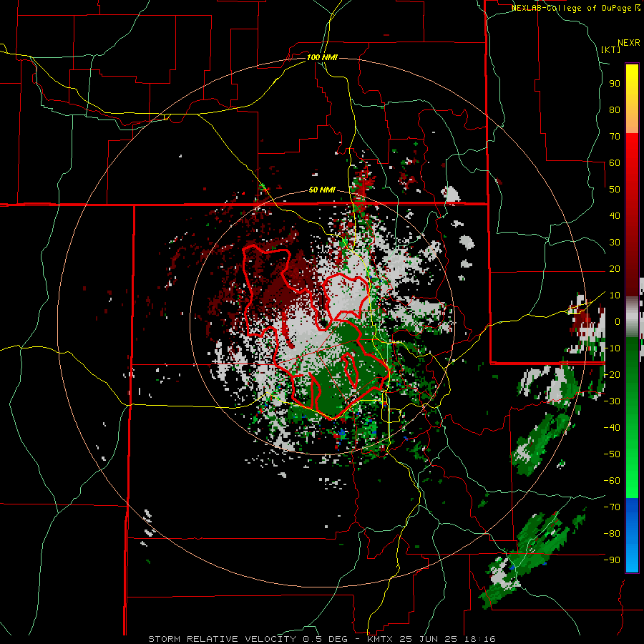Click the positive "10" value on the scale
644x644 pixels.
point(615,296)
